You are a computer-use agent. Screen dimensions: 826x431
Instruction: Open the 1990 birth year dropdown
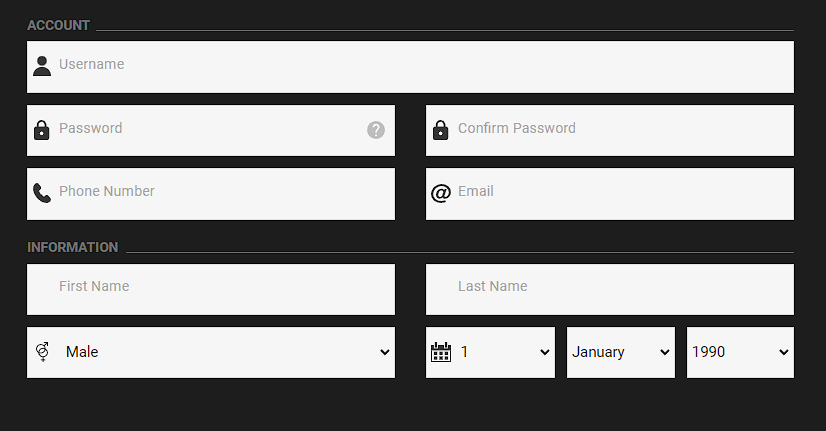tap(740, 352)
